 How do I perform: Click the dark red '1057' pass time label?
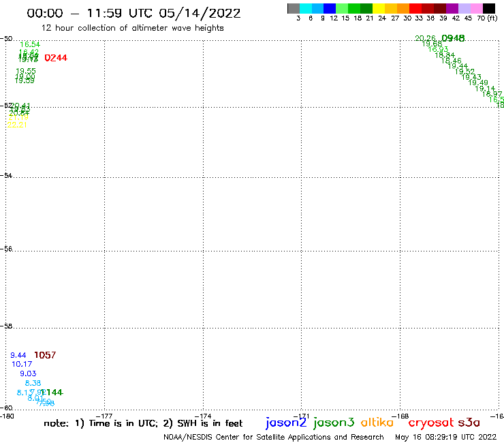tap(45, 355)
